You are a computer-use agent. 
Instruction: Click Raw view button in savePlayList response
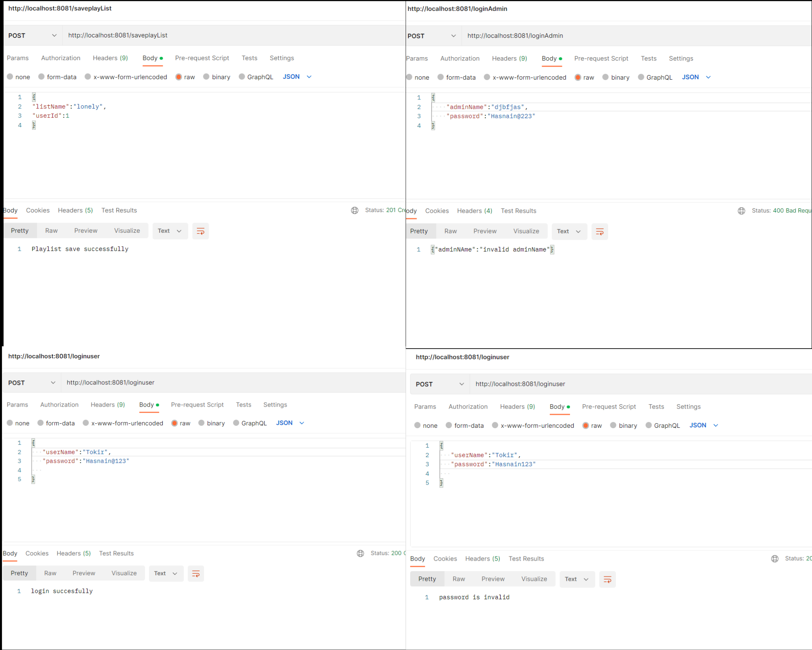pos(51,231)
